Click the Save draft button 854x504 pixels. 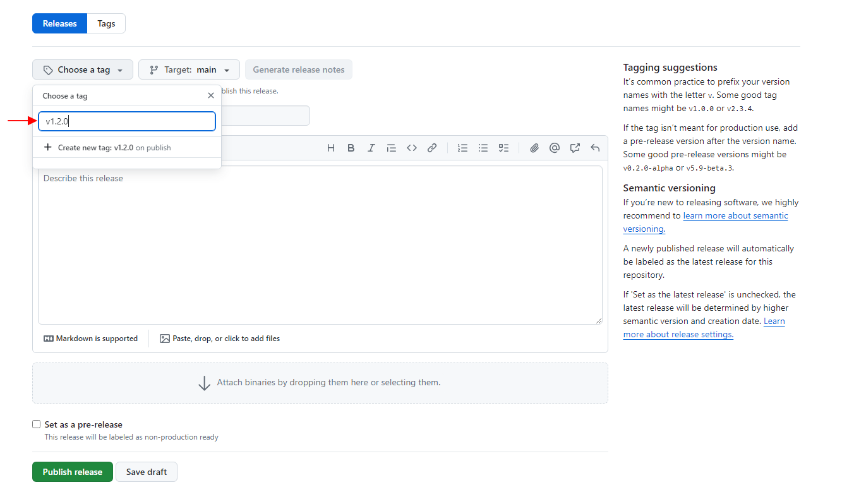click(147, 472)
